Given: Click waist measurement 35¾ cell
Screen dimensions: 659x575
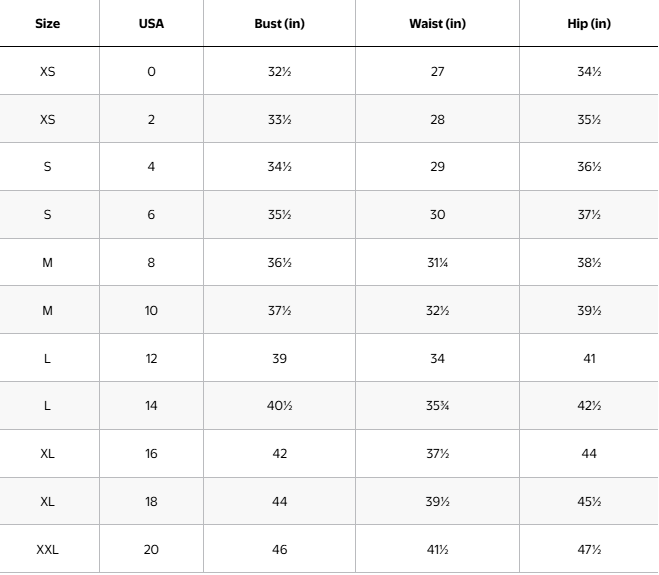Looking at the screenshot, I should pos(437,406).
